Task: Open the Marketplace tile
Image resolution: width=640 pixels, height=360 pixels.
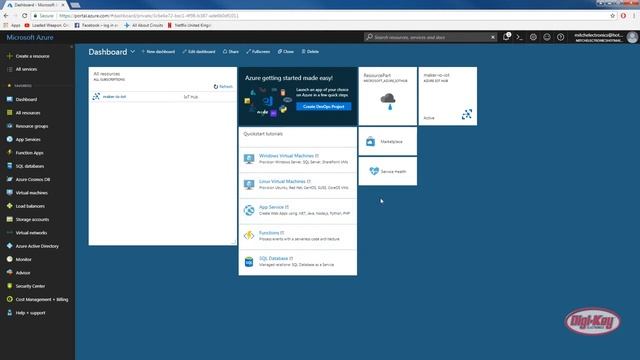Action: 388,142
